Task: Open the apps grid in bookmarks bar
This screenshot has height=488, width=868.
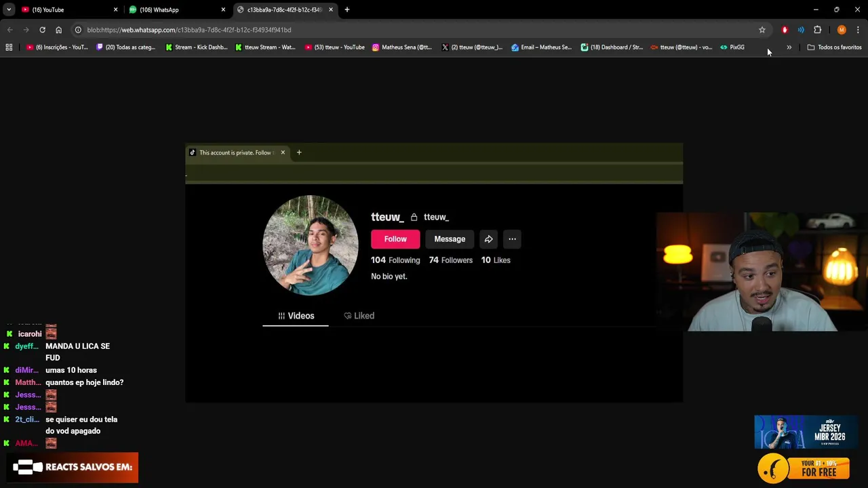Action: click(x=9, y=47)
